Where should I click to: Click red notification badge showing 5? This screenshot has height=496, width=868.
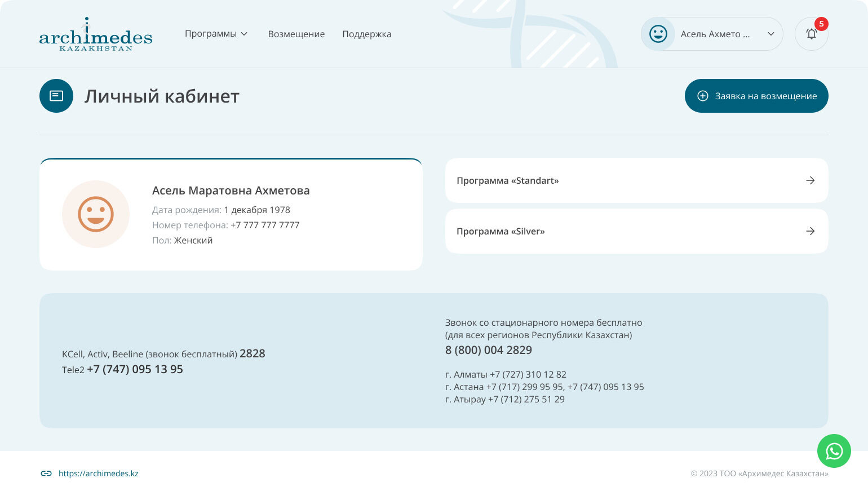coord(821,24)
